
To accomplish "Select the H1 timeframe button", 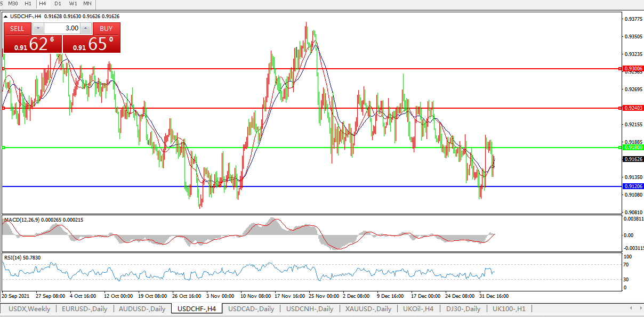I will click(x=28, y=4).
